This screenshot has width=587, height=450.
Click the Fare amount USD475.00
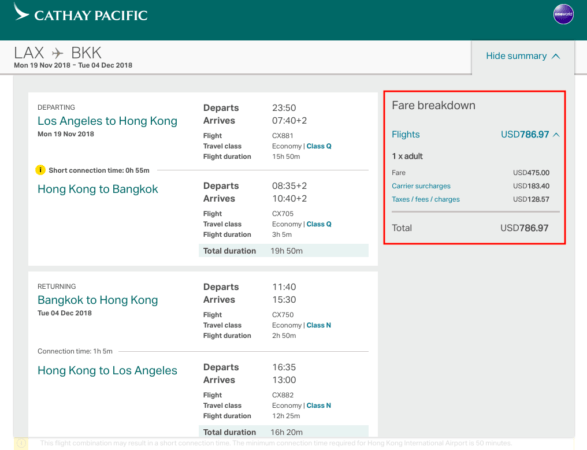tap(531, 173)
